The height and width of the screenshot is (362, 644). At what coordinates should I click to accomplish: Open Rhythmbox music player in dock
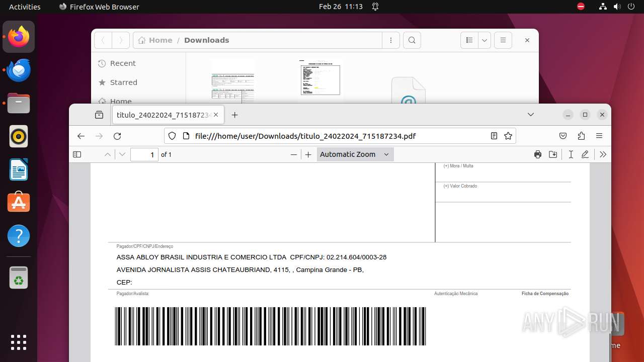(x=19, y=136)
